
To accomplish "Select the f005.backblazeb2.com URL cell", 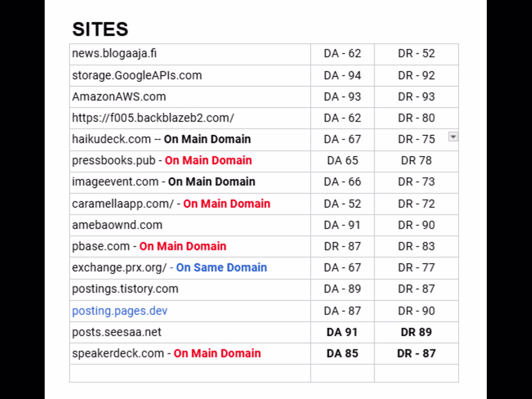I will coord(153,118).
